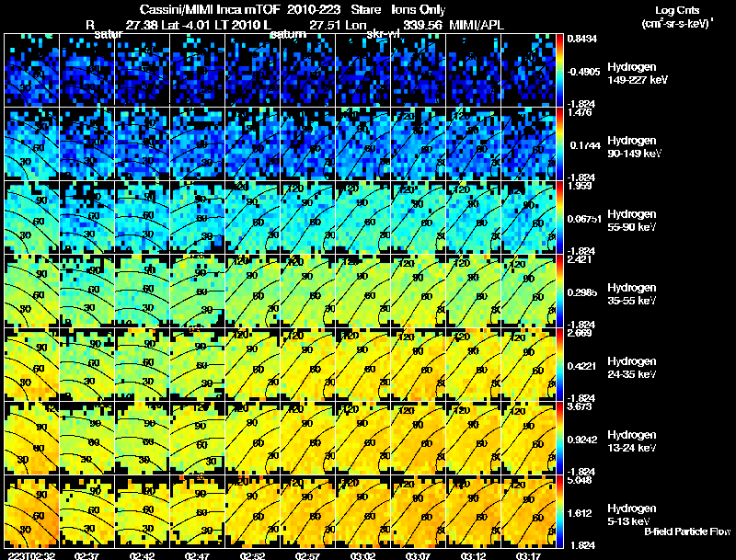Select the 'Hydrogen 24-35 keV' row label
This screenshot has height=560, width=736.
point(632,368)
